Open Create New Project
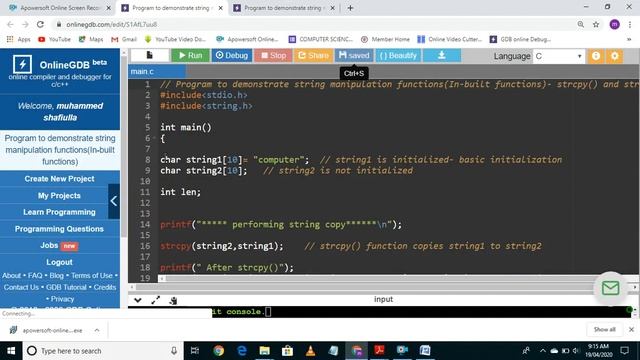The width and height of the screenshot is (640, 360). (59, 179)
